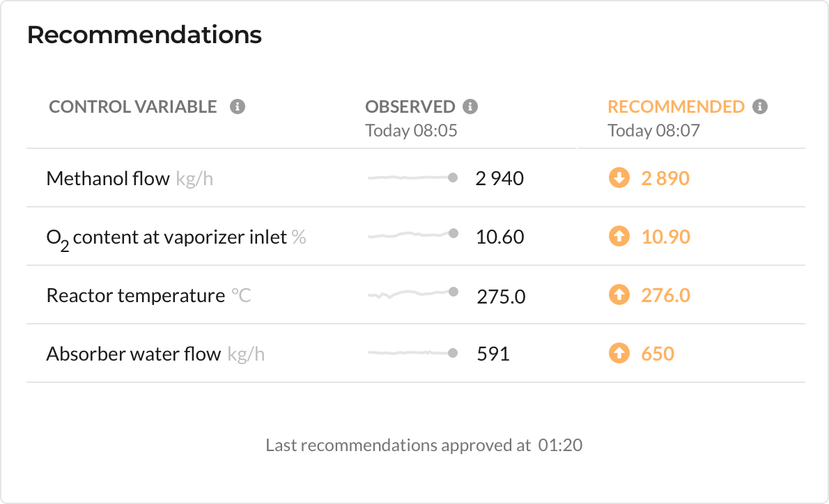Click the RECOMMENDED column header
Screen dimensions: 829x504
[676, 107]
